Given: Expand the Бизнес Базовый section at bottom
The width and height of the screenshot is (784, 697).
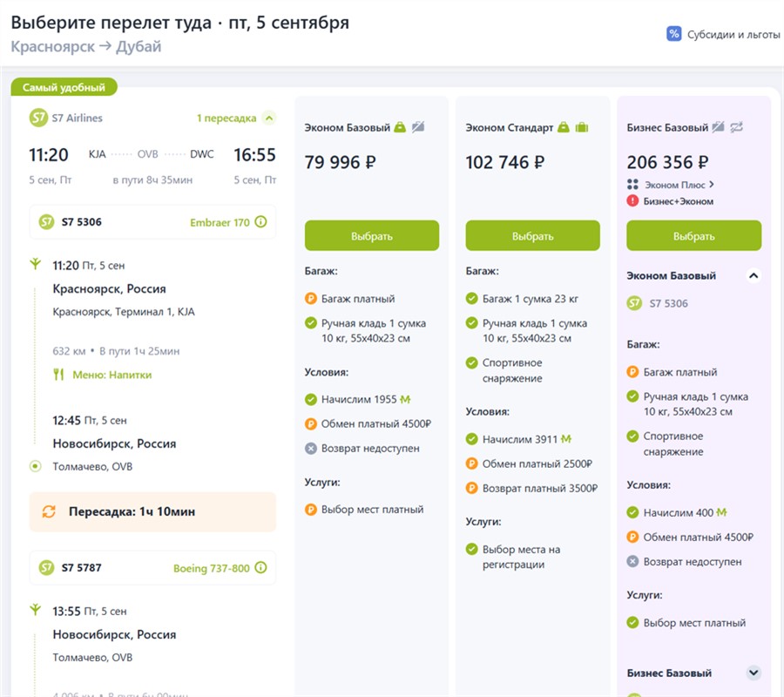Looking at the screenshot, I should tap(754, 673).
